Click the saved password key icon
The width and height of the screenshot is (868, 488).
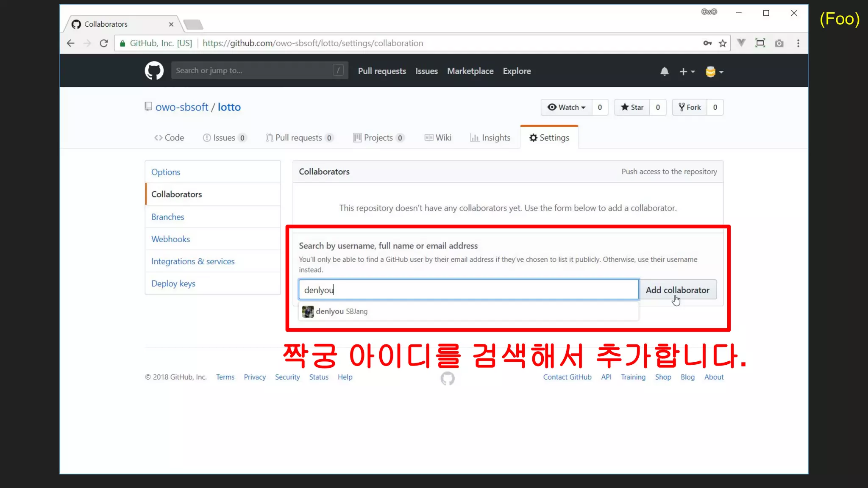click(707, 43)
